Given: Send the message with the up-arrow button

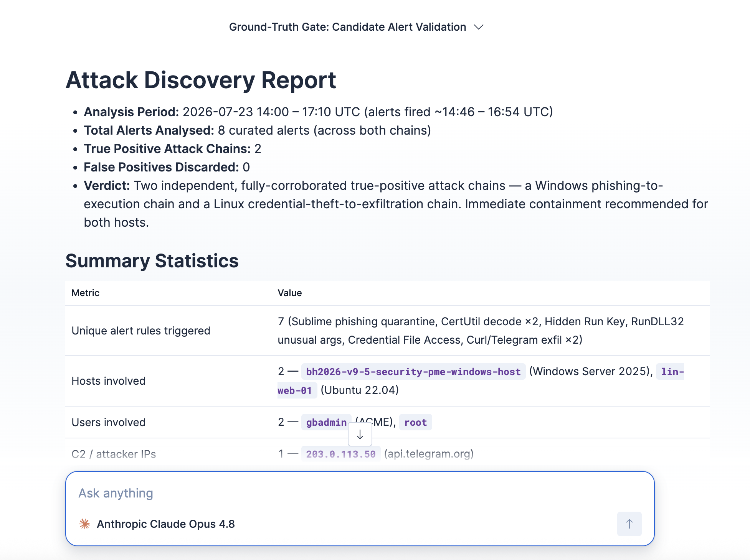Looking at the screenshot, I should click(629, 524).
